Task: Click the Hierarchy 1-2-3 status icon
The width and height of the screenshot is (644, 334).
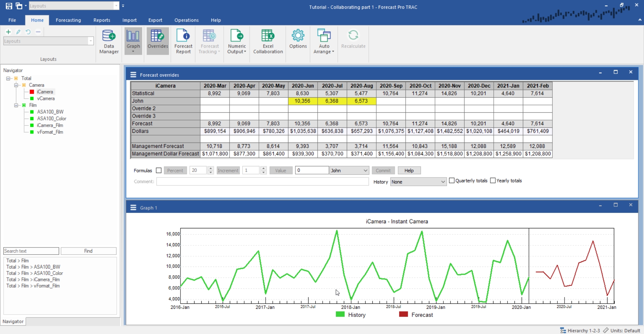Action: [x=563, y=330]
